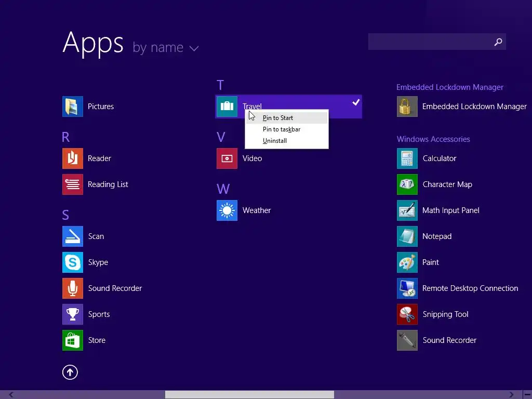Click the horizontal scrollbar thumb
532x399 pixels.
tap(249, 395)
